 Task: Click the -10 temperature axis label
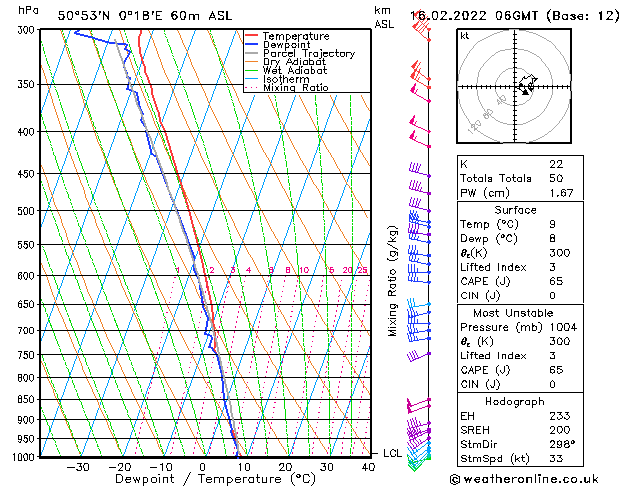click(161, 467)
